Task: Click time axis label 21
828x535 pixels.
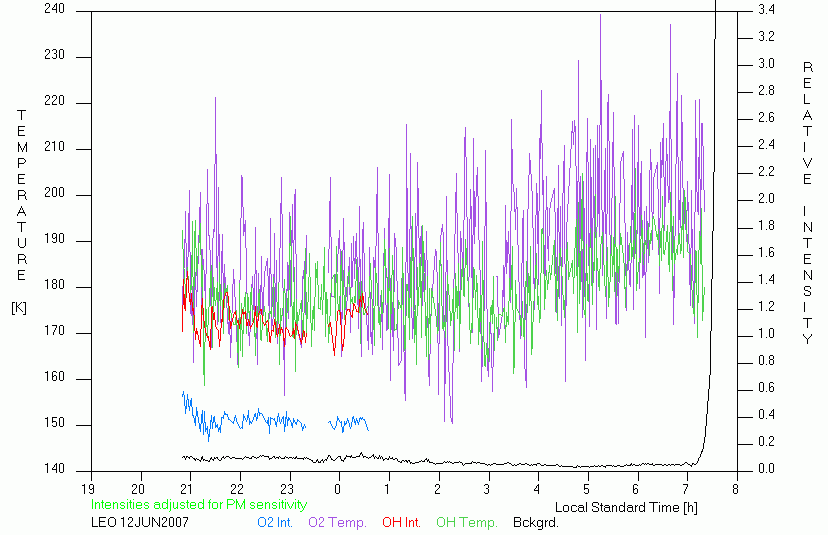Action: [187, 490]
